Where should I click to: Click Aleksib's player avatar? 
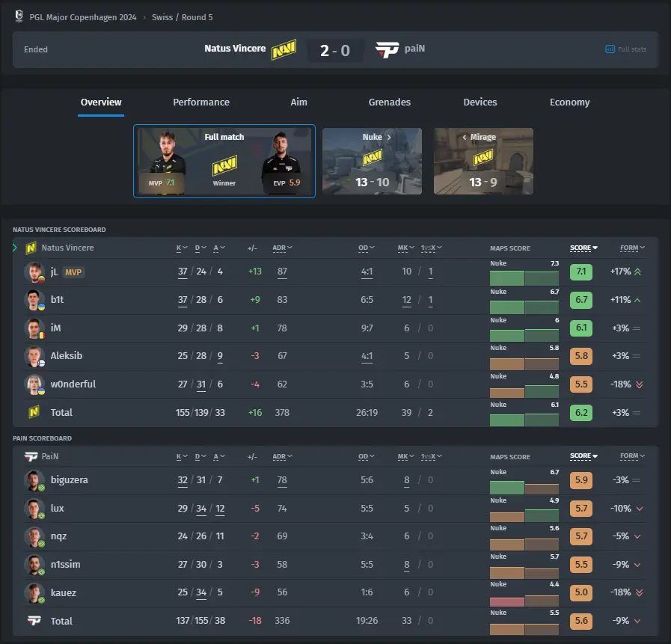point(34,356)
